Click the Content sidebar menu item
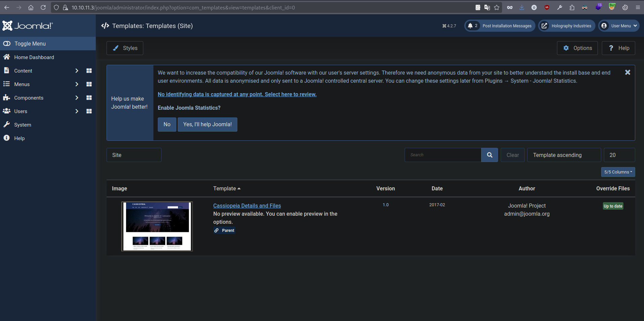The width and height of the screenshot is (644, 321). click(x=23, y=71)
